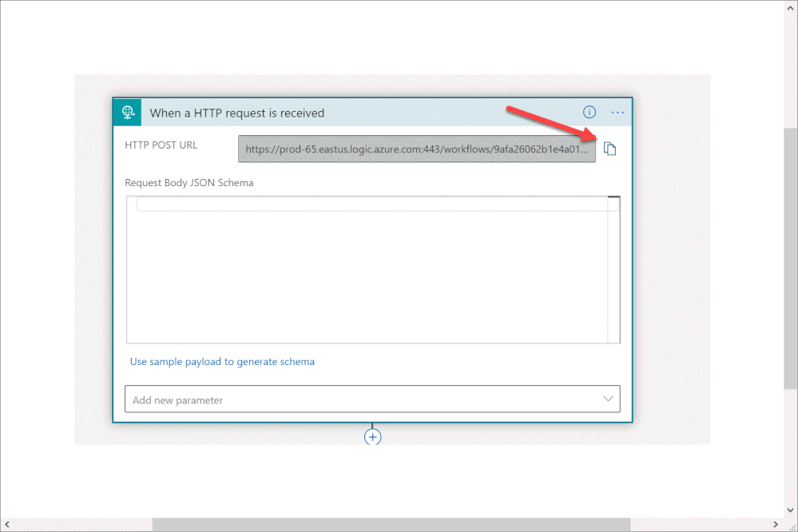Click the horizontal scrollbar right arrow
Image resolution: width=798 pixels, height=532 pixels.
[x=776, y=524]
